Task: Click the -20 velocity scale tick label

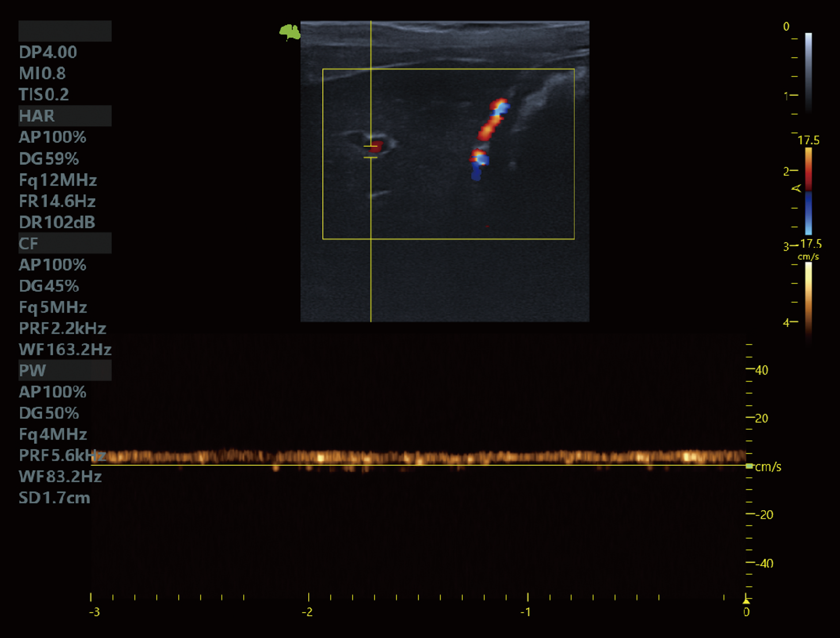Action: pos(764,515)
